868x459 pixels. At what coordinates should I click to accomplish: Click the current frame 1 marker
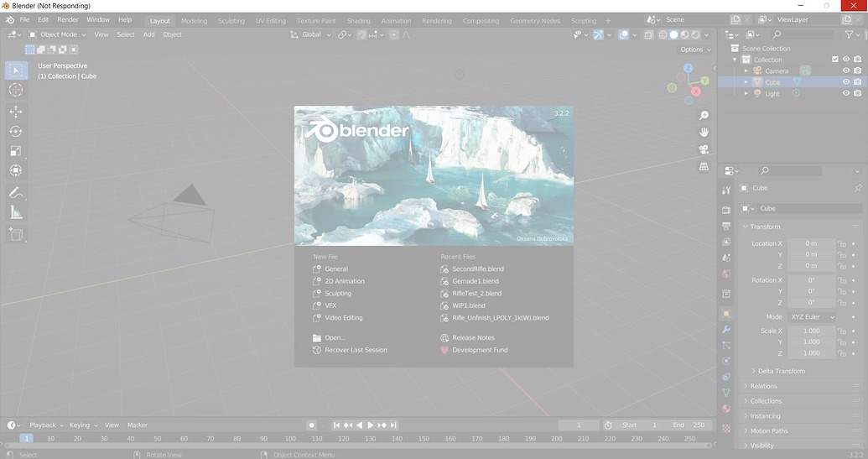26,438
